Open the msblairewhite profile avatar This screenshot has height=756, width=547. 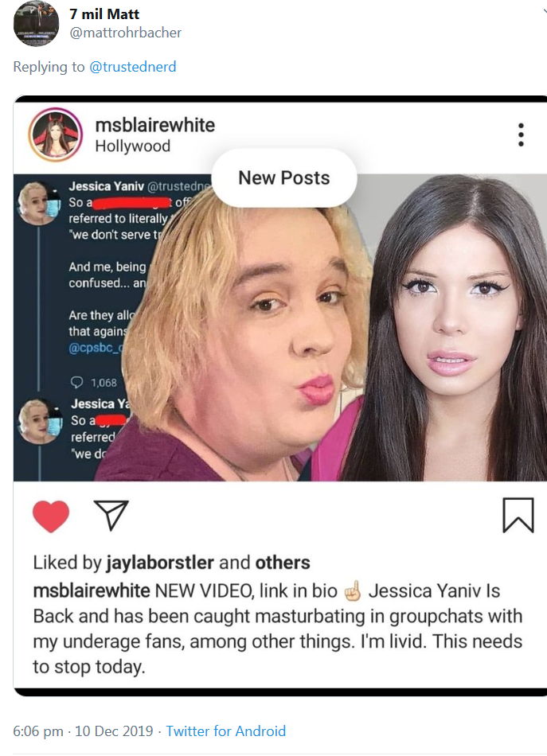tap(56, 134)
